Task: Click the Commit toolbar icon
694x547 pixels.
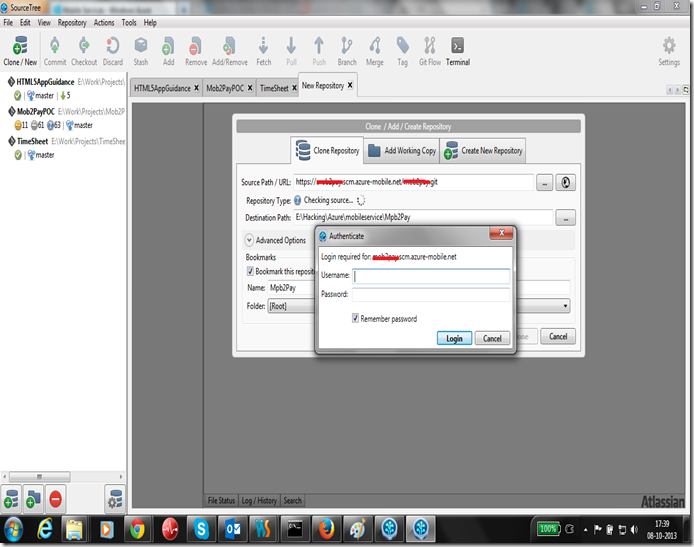Action: [x=55, y=50]
